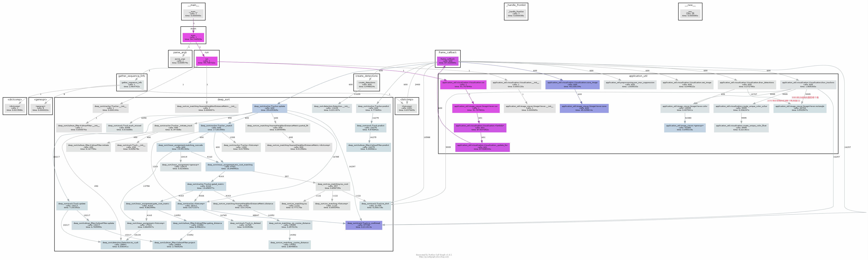Select KalmanFilter.project node
868x260 pixels.
pyautogui.click(x=175, y=245)
